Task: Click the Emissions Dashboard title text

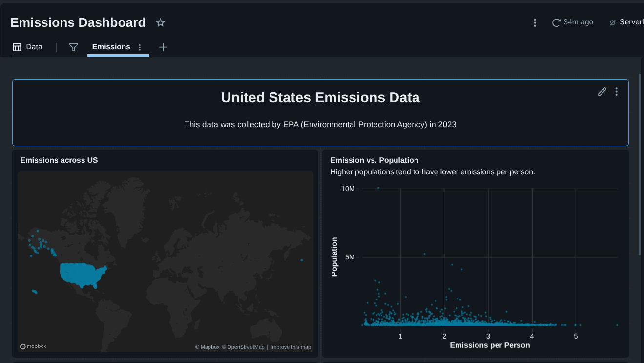Action: [78, 22]
